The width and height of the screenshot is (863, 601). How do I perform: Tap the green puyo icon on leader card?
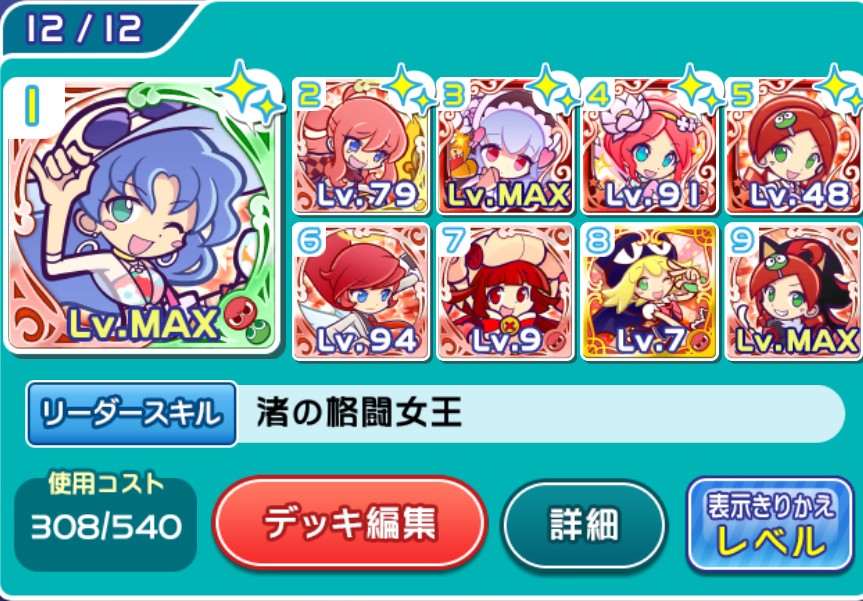pos(258,332)
